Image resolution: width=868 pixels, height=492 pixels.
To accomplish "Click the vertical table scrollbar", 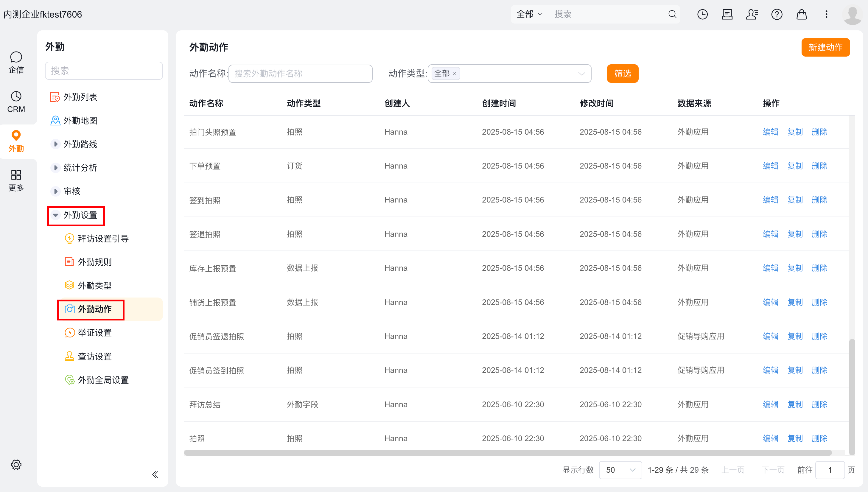I will tap(852, 397).
